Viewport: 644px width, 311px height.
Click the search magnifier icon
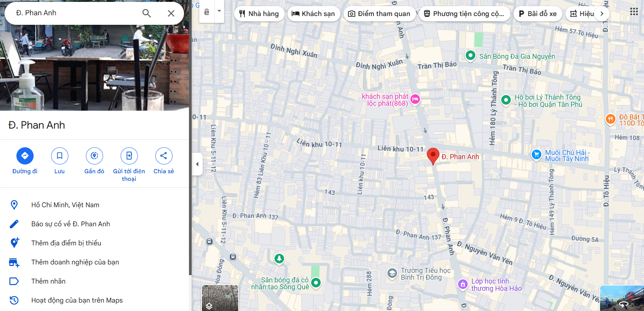147,13
